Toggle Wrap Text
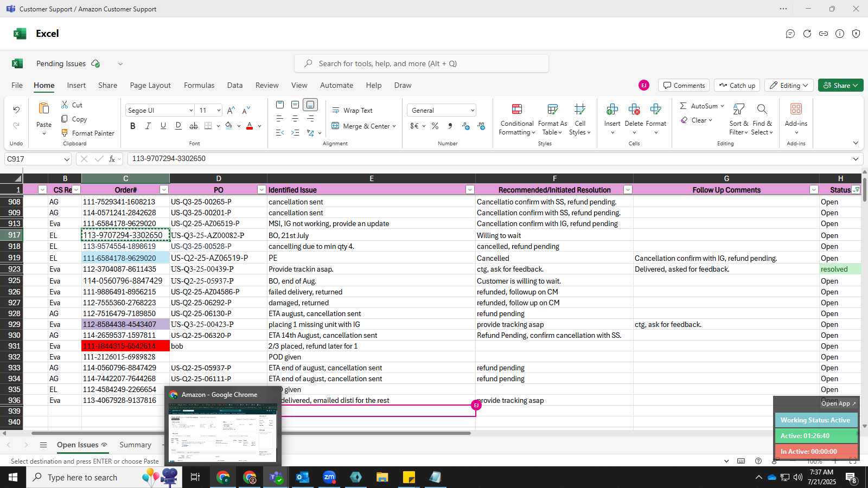Screen dimensions: 868x488 click(352, 110)
